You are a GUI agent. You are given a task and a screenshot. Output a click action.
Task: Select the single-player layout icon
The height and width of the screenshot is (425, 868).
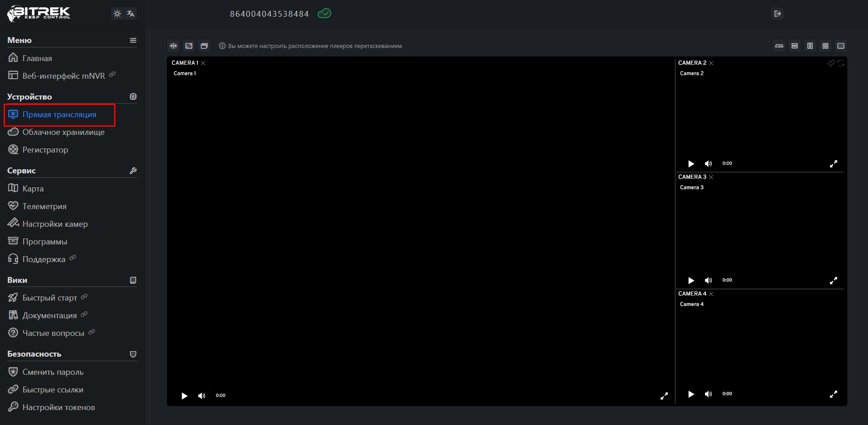tap(841, 46)
